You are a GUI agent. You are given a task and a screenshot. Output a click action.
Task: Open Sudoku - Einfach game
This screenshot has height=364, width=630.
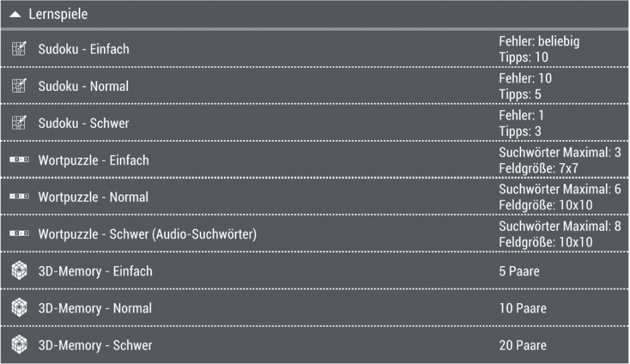coord(84,49)
